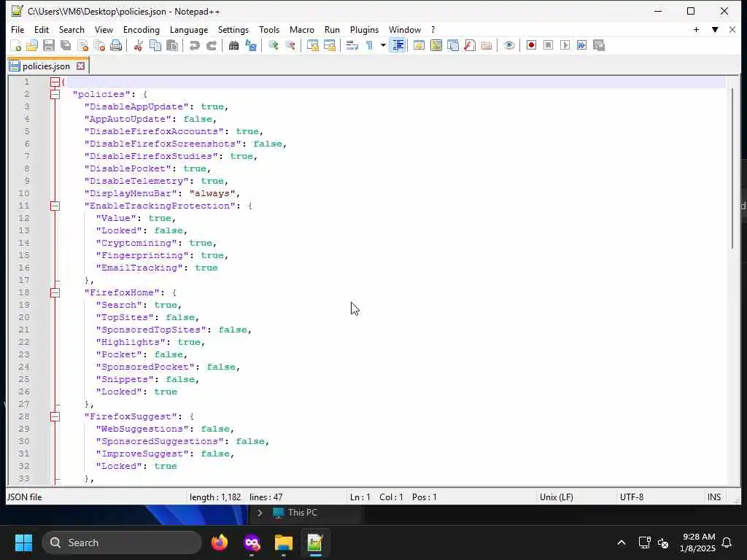Open the Search menu
This screenshot has width=747, height=560.
point(71,29)
